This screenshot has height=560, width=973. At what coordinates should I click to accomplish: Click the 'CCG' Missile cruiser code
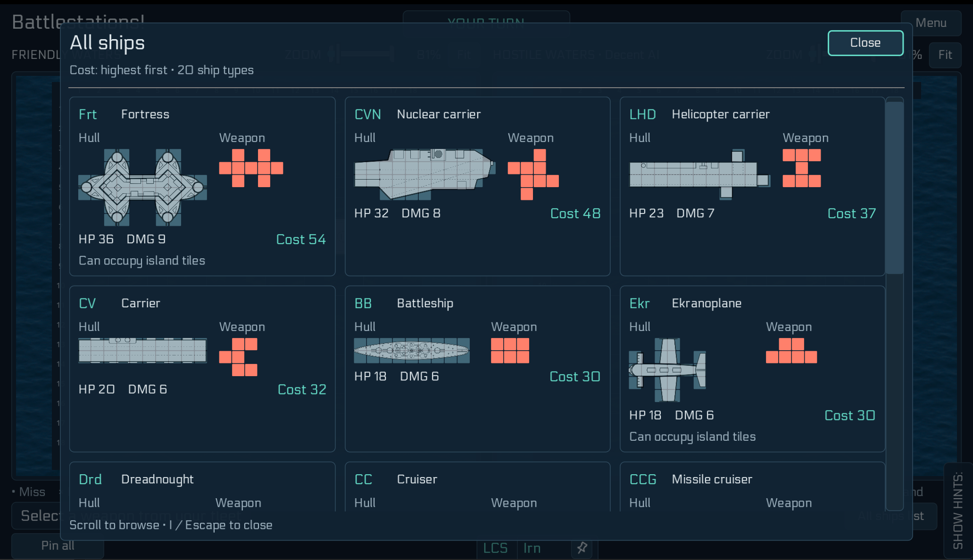(643, 479)
